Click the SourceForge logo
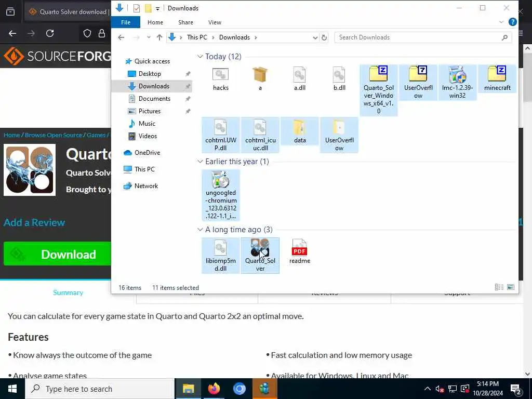 [x=57, y=56]
